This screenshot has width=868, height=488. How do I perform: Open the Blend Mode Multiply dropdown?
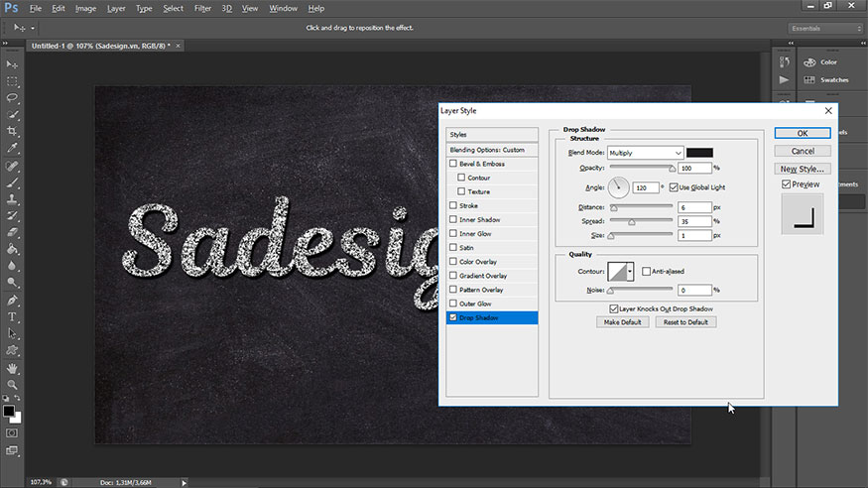pos(646,153)
